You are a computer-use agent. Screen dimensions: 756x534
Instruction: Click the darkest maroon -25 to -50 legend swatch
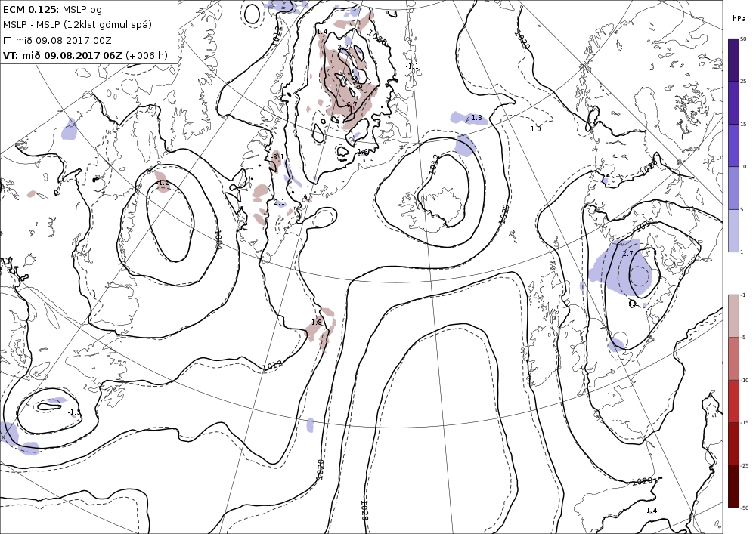[x=733, y=486]
